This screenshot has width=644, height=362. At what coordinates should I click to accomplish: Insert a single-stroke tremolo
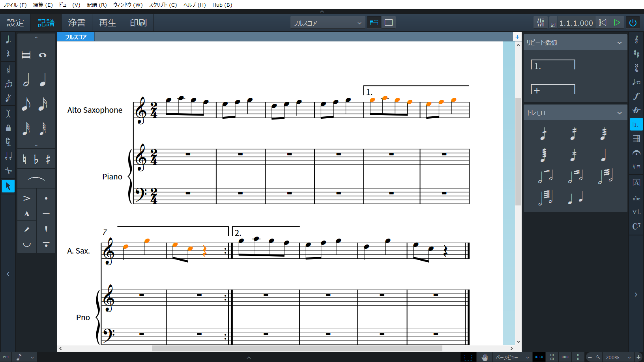544,134
